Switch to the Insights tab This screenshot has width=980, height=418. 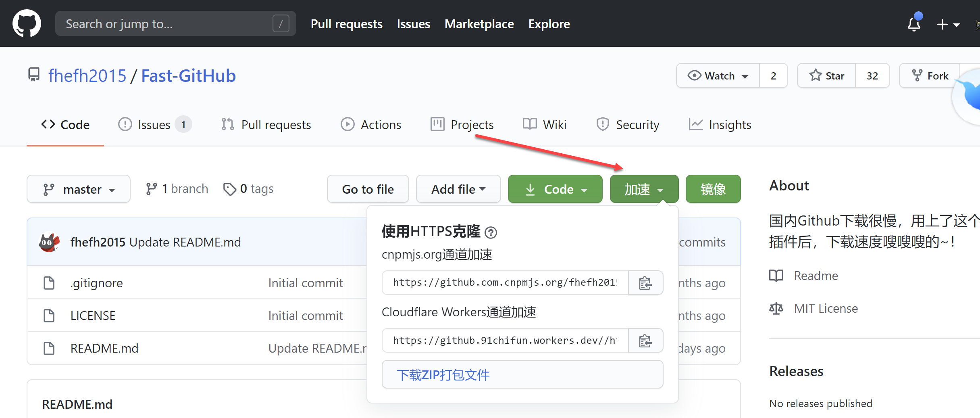(720, 125)
